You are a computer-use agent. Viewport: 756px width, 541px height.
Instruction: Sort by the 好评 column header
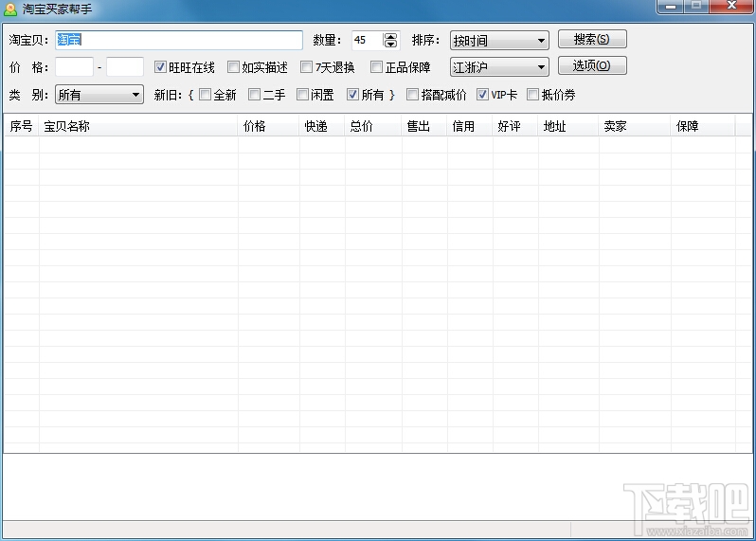click(x=515, y=126)
